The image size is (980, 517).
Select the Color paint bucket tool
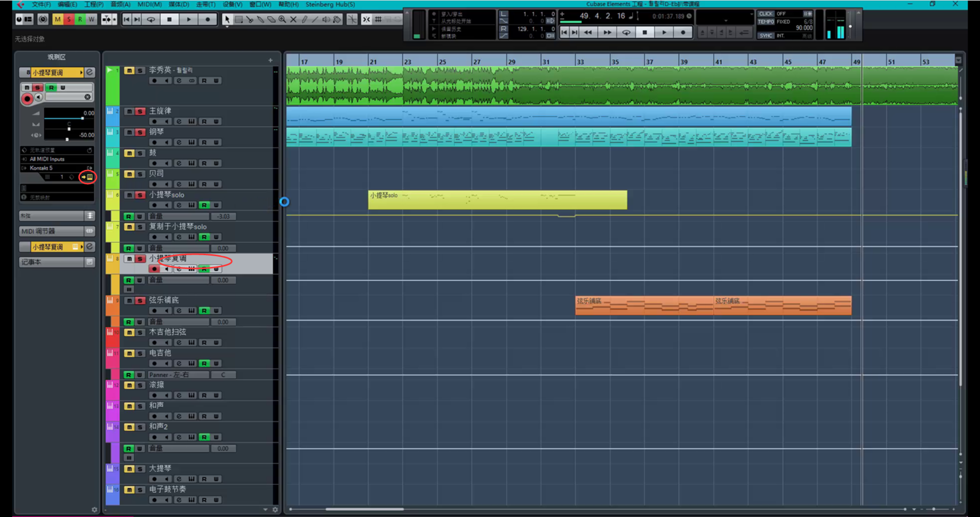coord(337,19)
